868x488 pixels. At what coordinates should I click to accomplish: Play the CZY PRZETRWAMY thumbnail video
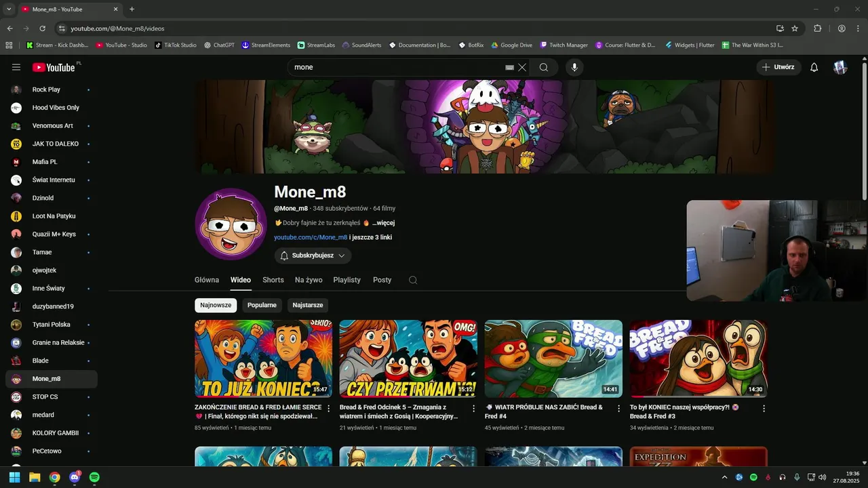408,359
